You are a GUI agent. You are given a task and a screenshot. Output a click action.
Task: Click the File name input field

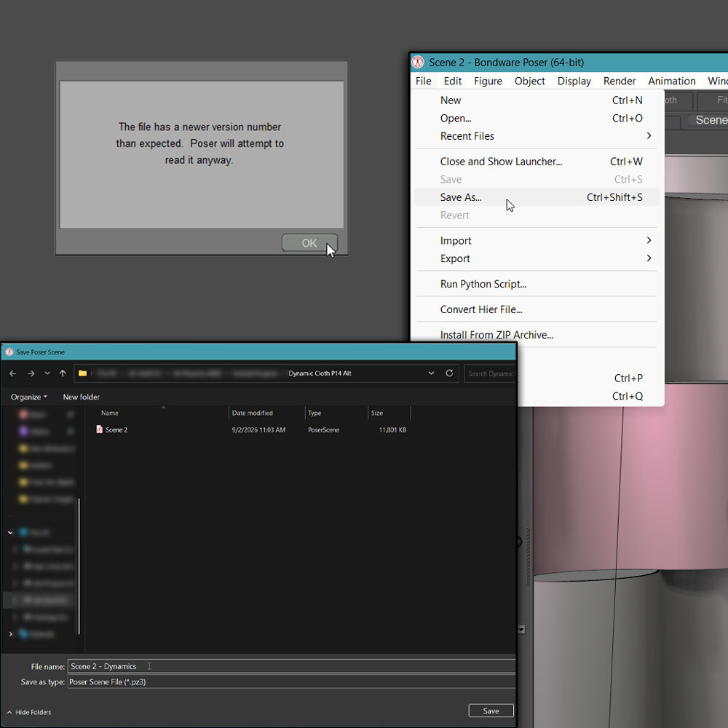[x=292, y=666]
